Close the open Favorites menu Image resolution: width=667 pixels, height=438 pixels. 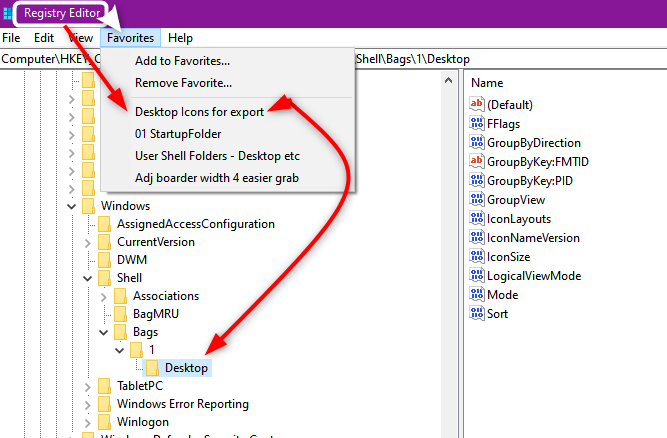tap(130, 38)
